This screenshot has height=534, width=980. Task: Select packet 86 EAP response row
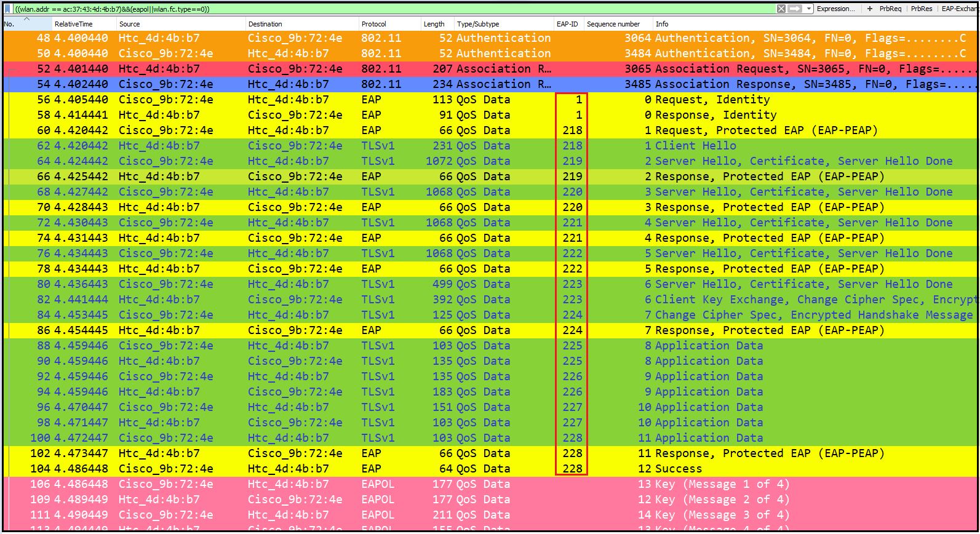490,330
